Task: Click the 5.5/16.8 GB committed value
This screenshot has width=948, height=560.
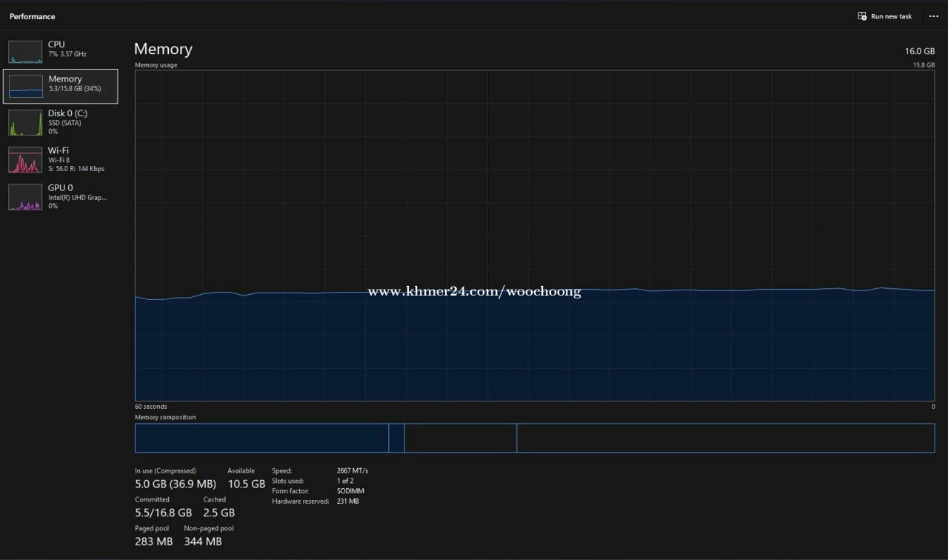Action: tap(163, 513)
